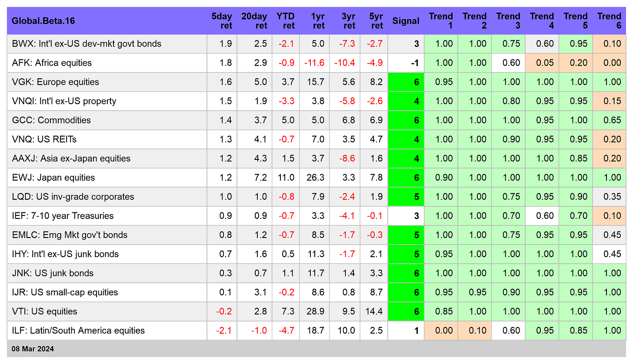Click the YTD ret column header
This screenshot has width=633, height=364.
click(x=286, y=21)
